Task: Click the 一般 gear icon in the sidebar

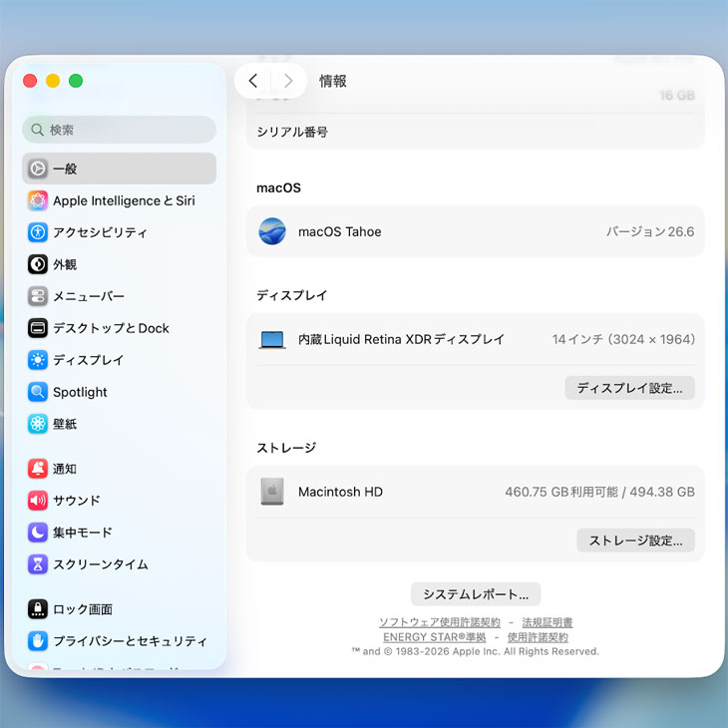Action: pyautogui.click(x=38, y=169)
